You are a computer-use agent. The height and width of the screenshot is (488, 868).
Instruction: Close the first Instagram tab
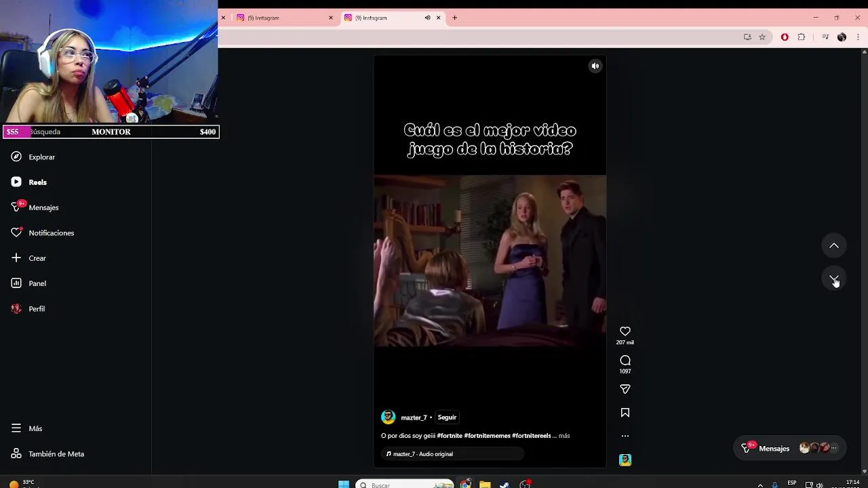(331, 18)
